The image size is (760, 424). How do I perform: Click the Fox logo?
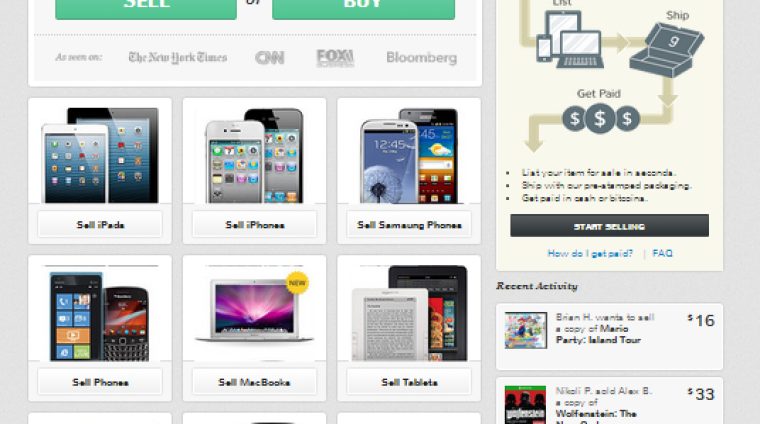click(x=335, y=58)
